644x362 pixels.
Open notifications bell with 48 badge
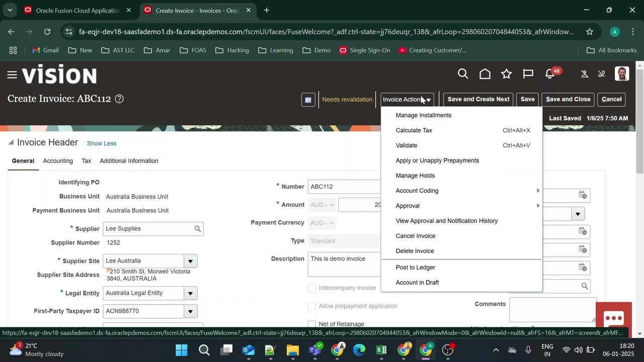point(551,73)
